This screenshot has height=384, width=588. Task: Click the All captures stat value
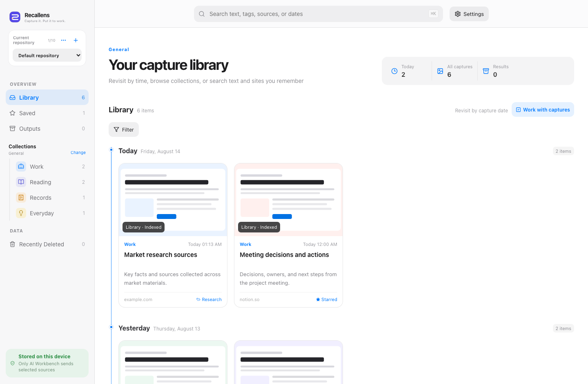pyautogui.click(x=449, y=75)
